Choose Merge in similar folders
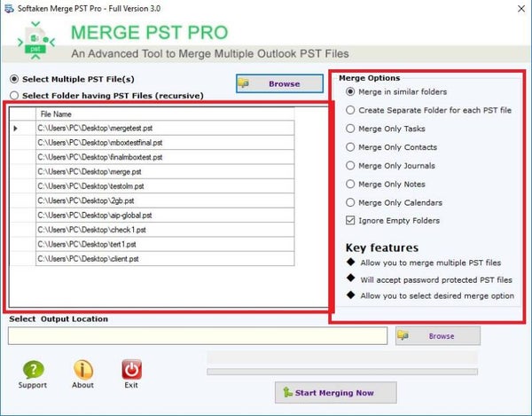Screen dimensions: 532x416 (x=350, y=91)
